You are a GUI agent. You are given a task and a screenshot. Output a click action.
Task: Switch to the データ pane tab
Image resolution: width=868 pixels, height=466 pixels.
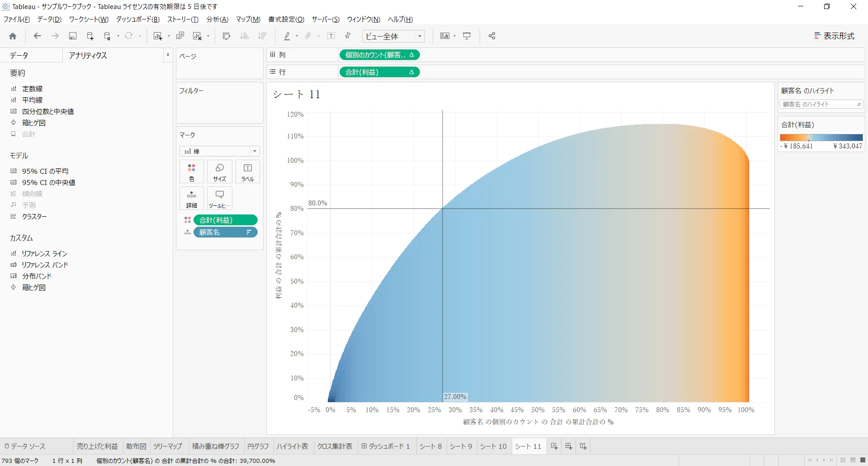click(x=19, y=55)
